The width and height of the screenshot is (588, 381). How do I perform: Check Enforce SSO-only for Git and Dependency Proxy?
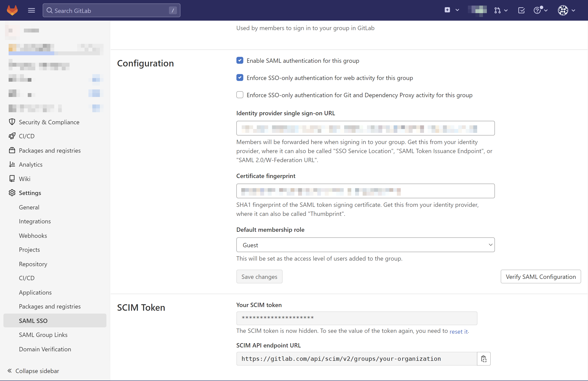240,95
